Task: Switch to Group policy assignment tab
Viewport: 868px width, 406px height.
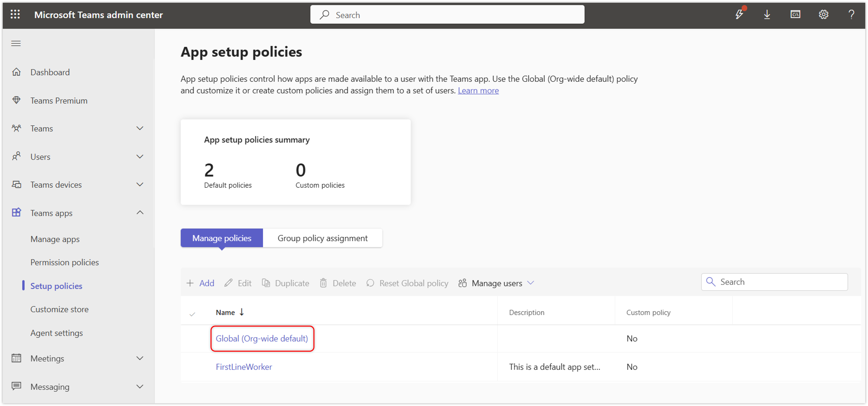Action: tap(322, 238)
